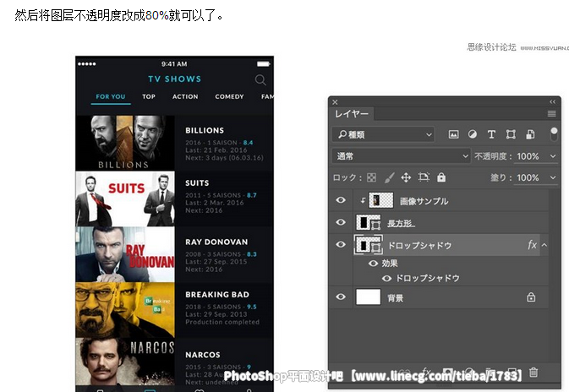Filter layers by type (T) icon
The width and height of the screenshot is (569, 392).
tap(491, 134)
